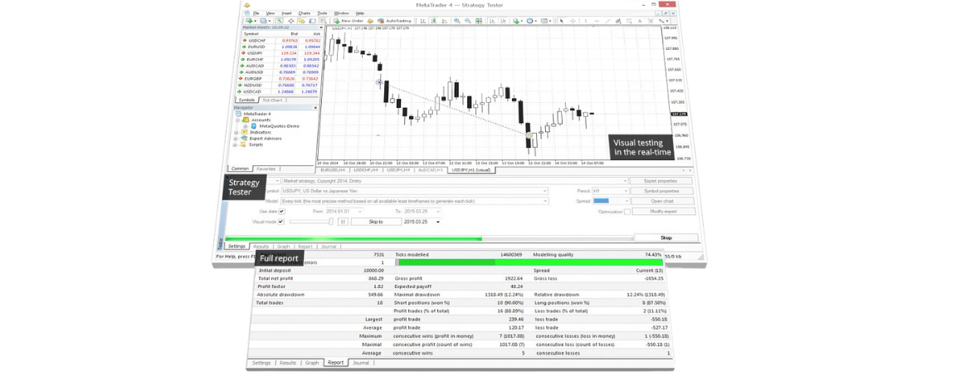Open the Period dropdown showing H1
980x392 pixels.
tap(611, 191)
